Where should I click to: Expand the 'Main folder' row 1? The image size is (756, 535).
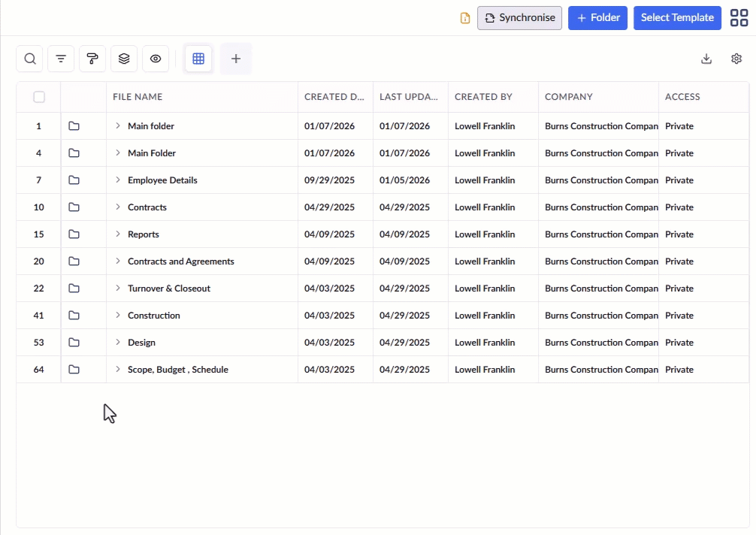118,125
